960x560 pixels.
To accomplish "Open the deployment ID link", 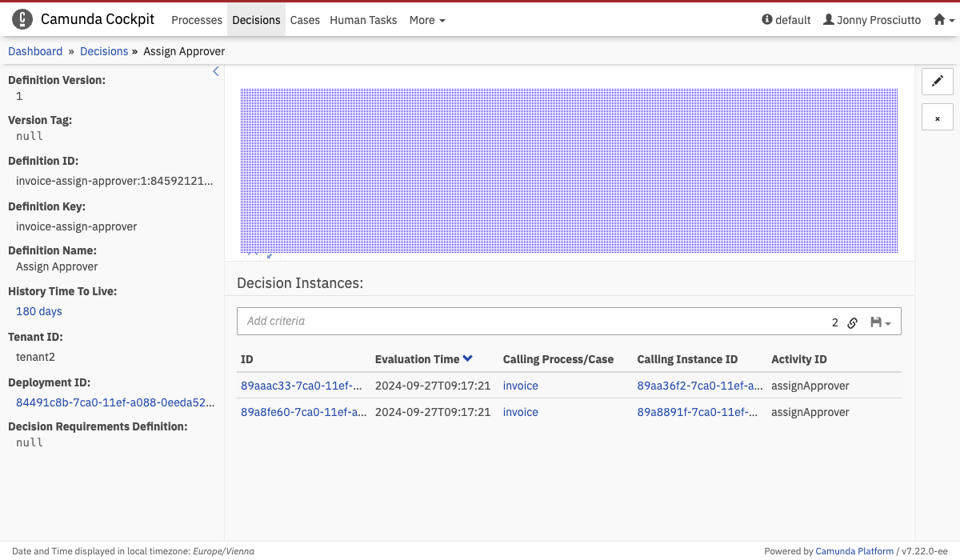I will (x=115, y=402).
